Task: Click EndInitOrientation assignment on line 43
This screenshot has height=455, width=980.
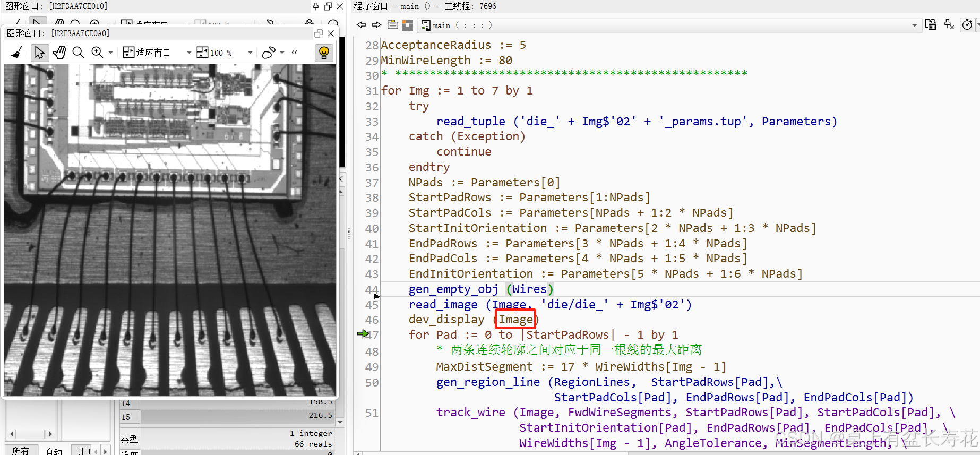Action: [x=605, y=274]
